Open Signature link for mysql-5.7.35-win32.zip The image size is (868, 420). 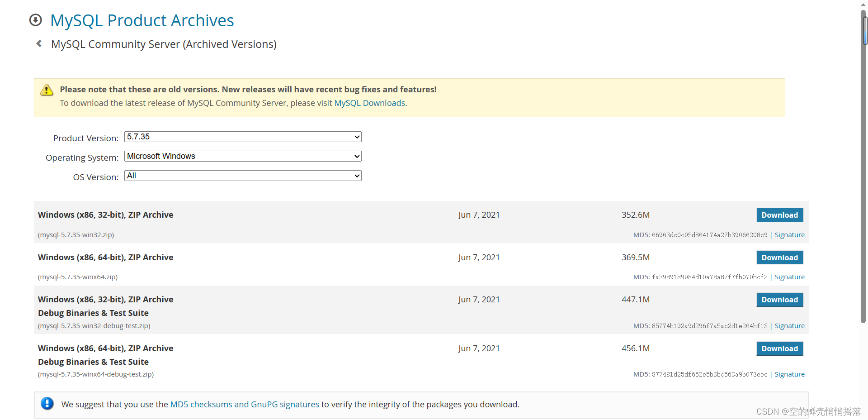click(x=789, y=235)
